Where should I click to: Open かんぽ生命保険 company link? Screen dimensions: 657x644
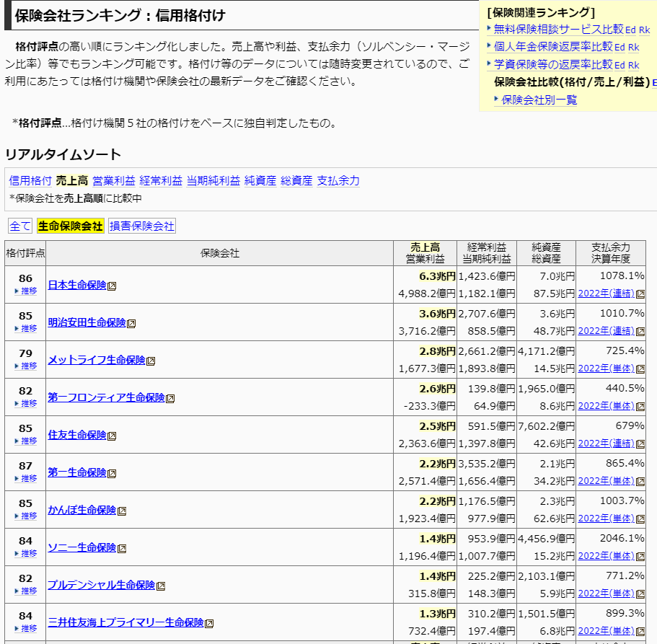coord(81,511)
